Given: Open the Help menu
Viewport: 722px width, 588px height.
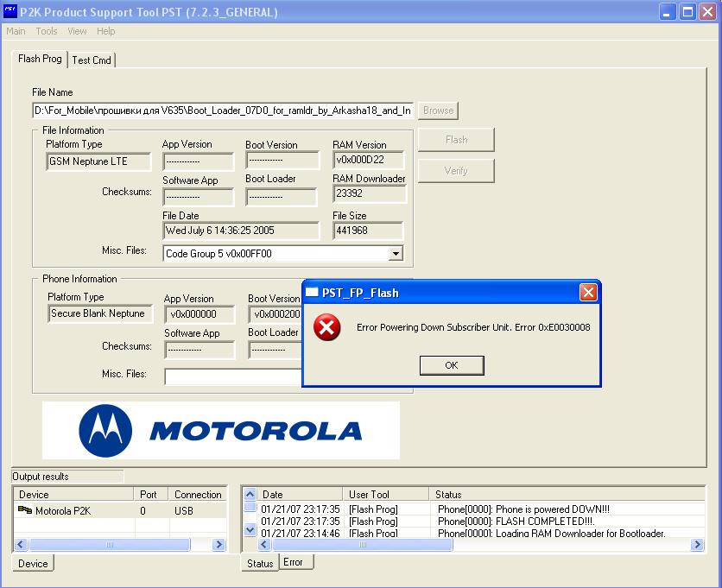Looking at the screenshot, I should [105, 31].
